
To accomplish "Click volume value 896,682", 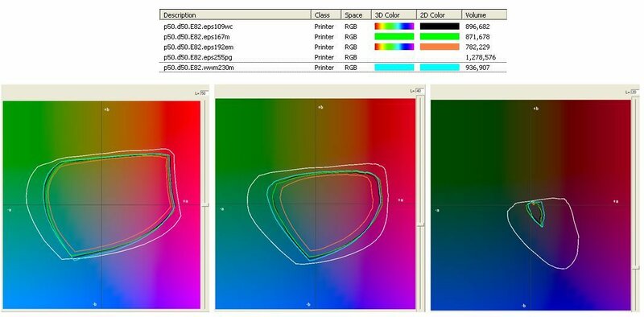I will click(477, 27).
